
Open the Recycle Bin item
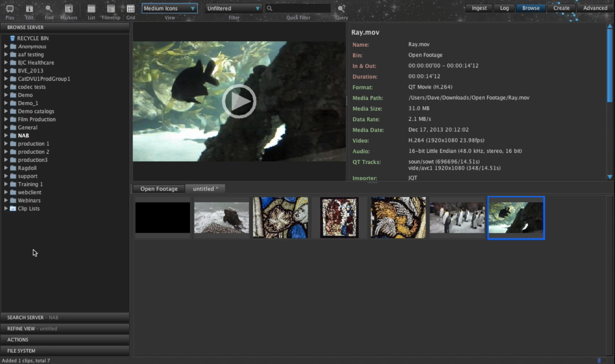33,38
